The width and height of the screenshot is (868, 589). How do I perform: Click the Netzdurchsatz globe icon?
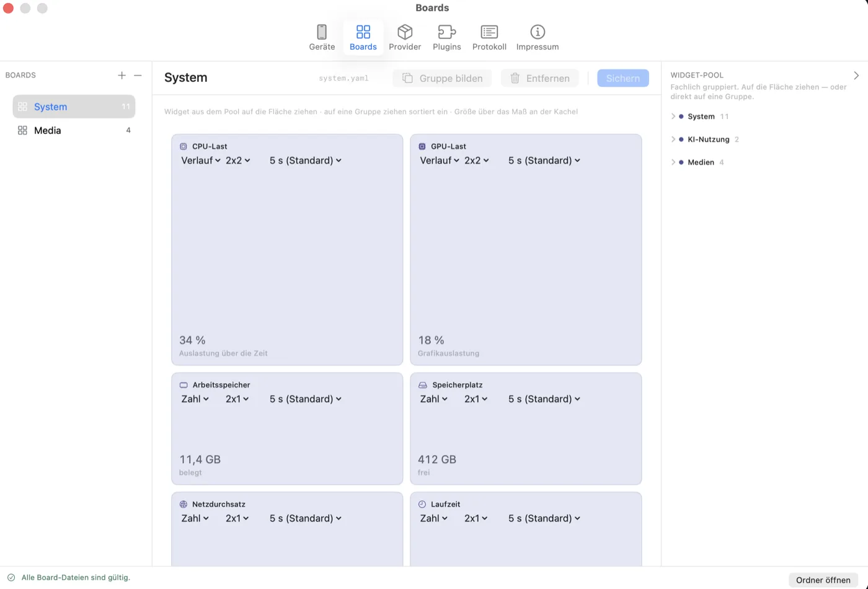(x=184, y=505)
